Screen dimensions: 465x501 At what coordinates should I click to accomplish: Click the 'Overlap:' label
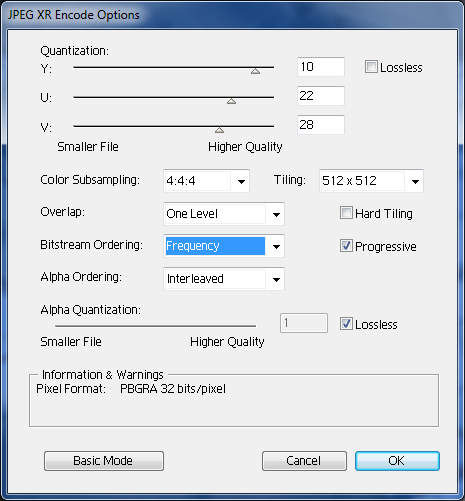pos(62,212)
